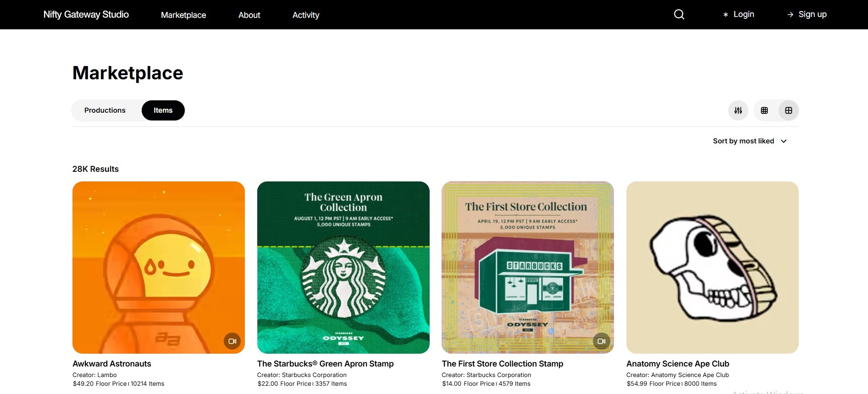Click '10214 Items' text
The height and width of the screenshot is (394, 868).
tap(147, 384)
